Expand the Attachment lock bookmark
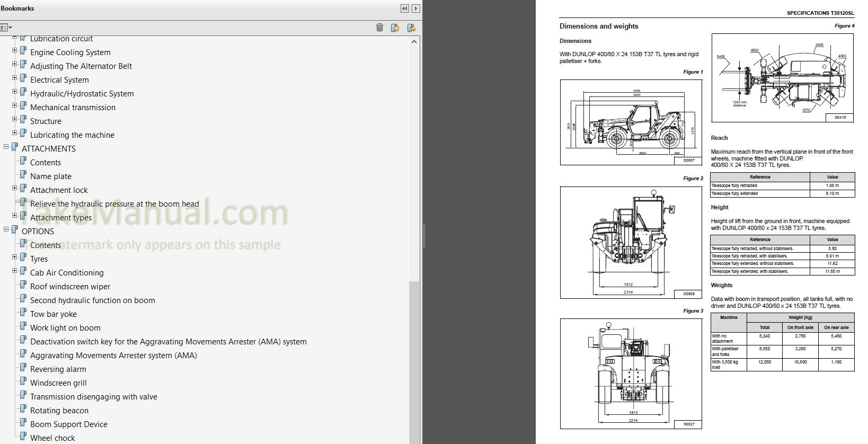Screen dimensions: 868x444 [15, 188]
